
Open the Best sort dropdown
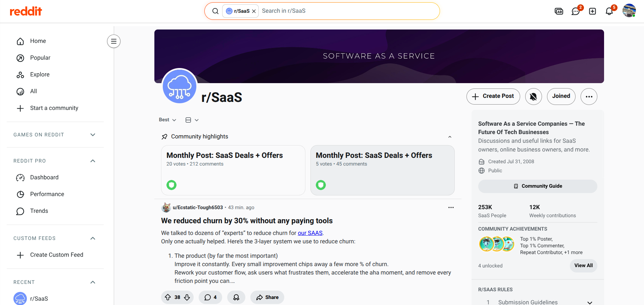[x=167, y=120]
